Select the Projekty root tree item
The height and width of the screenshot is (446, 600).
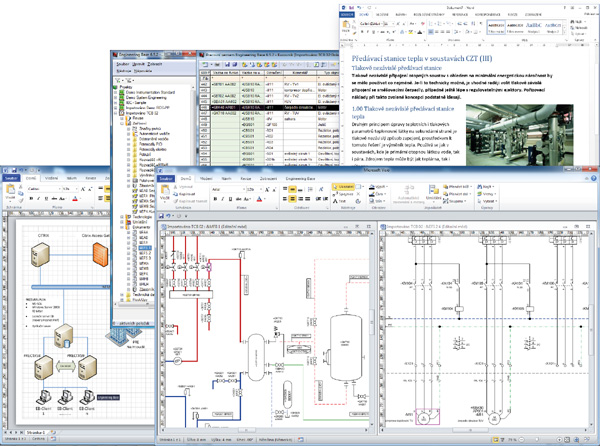click(126, 87)
